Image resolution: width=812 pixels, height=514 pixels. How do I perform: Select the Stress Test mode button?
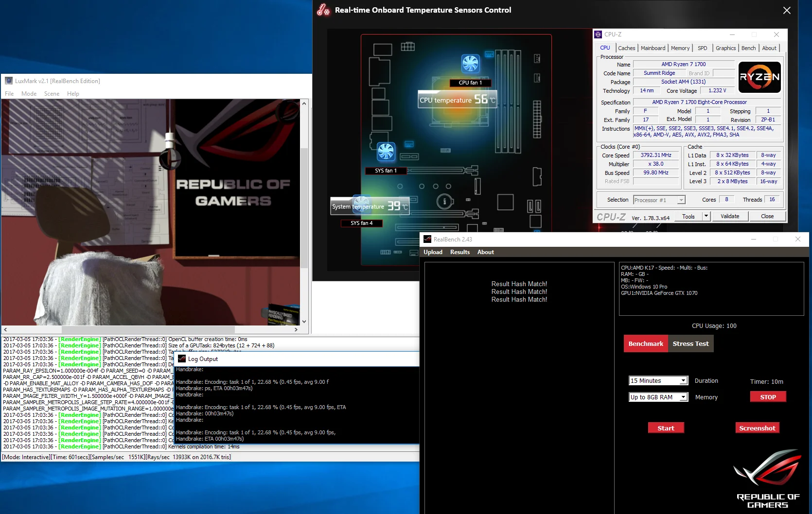pyautogui.click(x=690, y=343)
